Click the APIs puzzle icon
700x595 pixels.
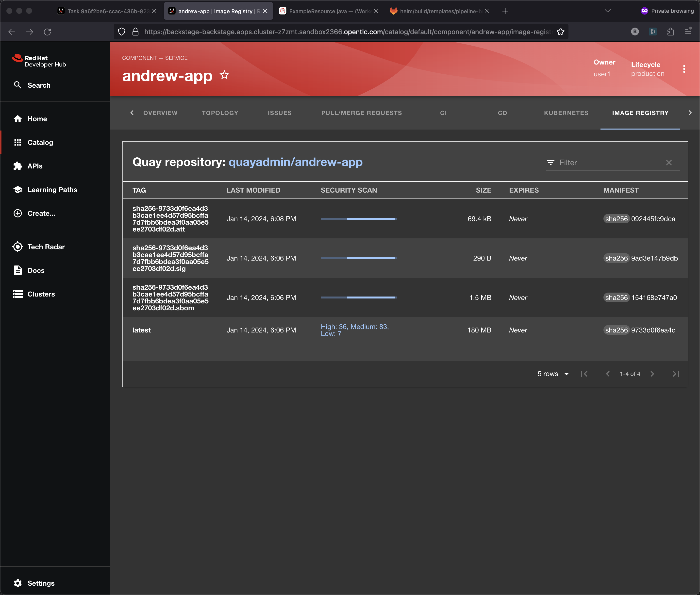point(17,166)
